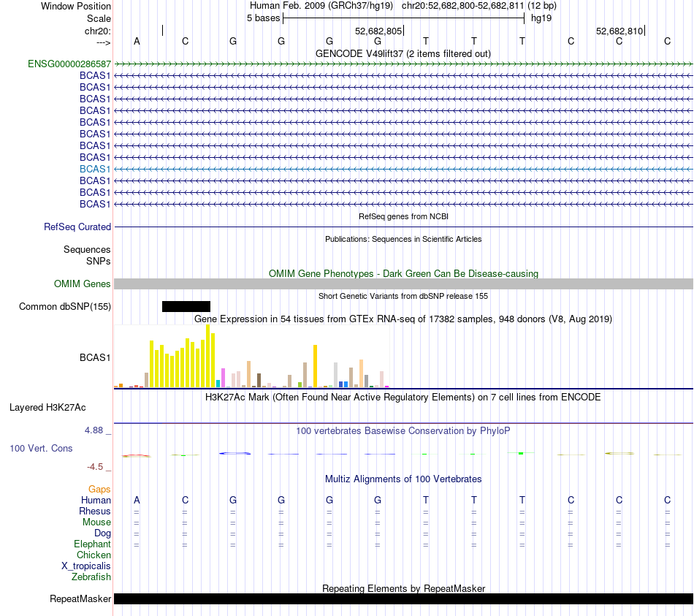
Task: Click the H3K27Ac Mark track title
Action: click(x=403, y=398)
